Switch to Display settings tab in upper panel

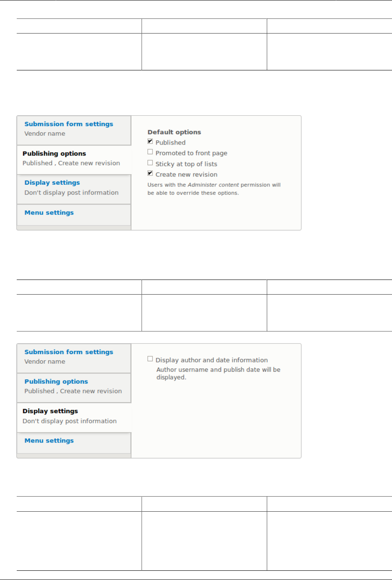tap(52, 183)
